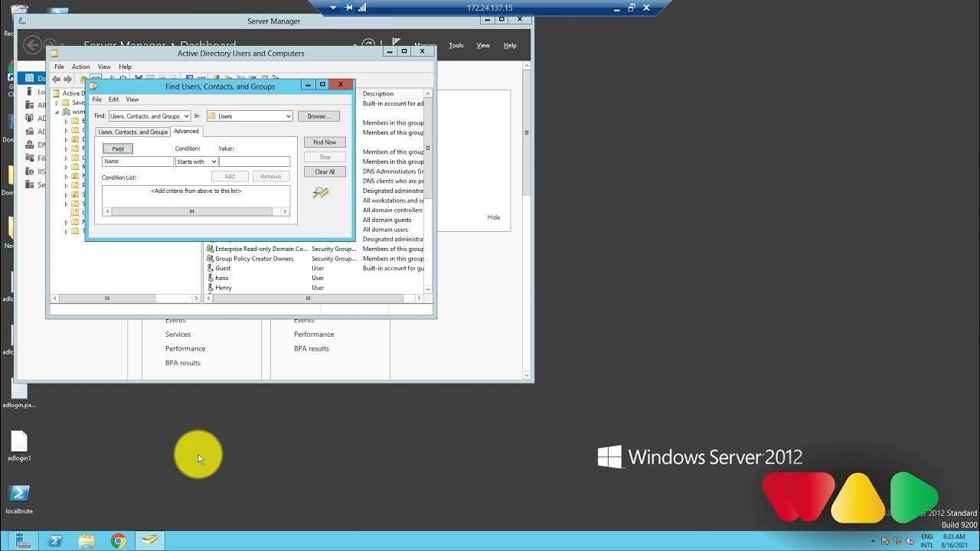The height and width of the screenshot is (551, 980).
Task: Click Active Directory window title icon
Action: coord(54,54)
